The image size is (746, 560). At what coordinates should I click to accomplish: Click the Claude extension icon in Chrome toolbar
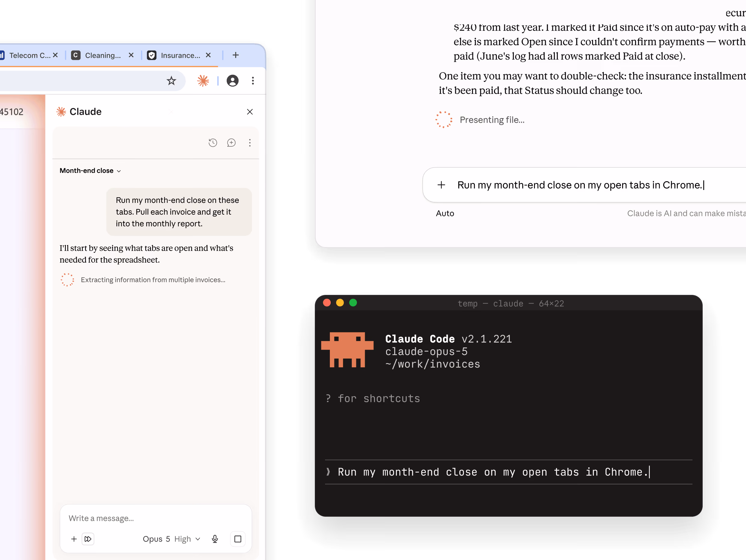(203, 81)
